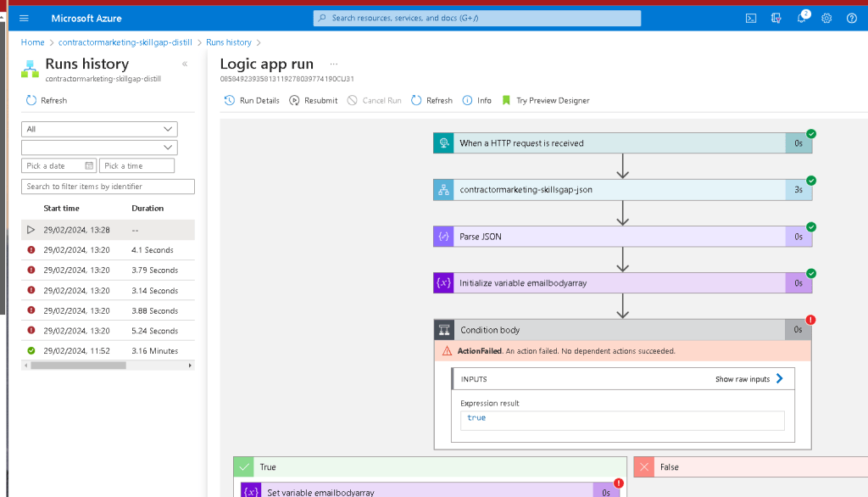868x497 pixels.
Task: Open Info for this run
Action: (x=476, y=100)
